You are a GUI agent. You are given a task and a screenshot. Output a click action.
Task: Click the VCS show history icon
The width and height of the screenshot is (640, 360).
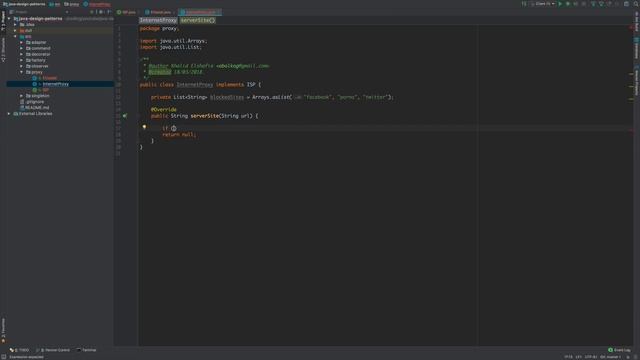coord(609,4)
